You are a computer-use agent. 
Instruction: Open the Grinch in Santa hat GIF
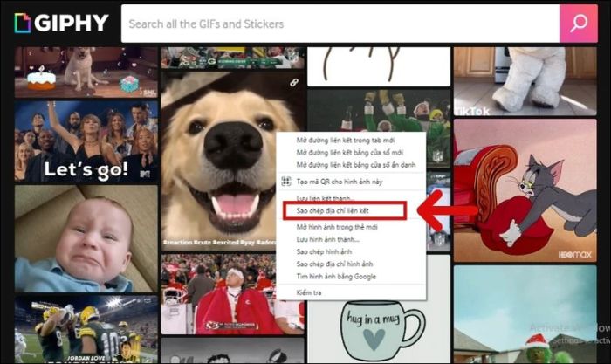(x=525, y=314)
